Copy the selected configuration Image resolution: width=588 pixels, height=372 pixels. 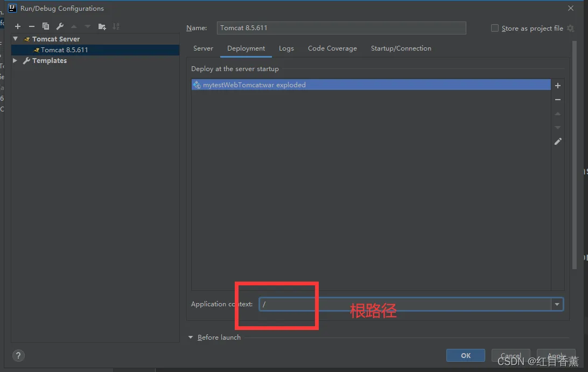point(46,26)
